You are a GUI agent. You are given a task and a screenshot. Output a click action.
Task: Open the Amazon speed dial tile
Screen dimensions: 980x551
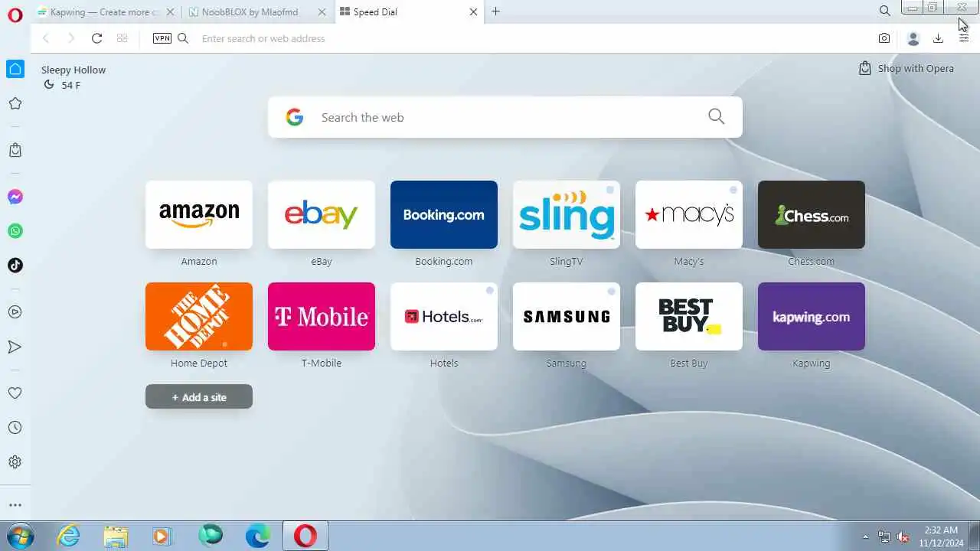(199, 214)
